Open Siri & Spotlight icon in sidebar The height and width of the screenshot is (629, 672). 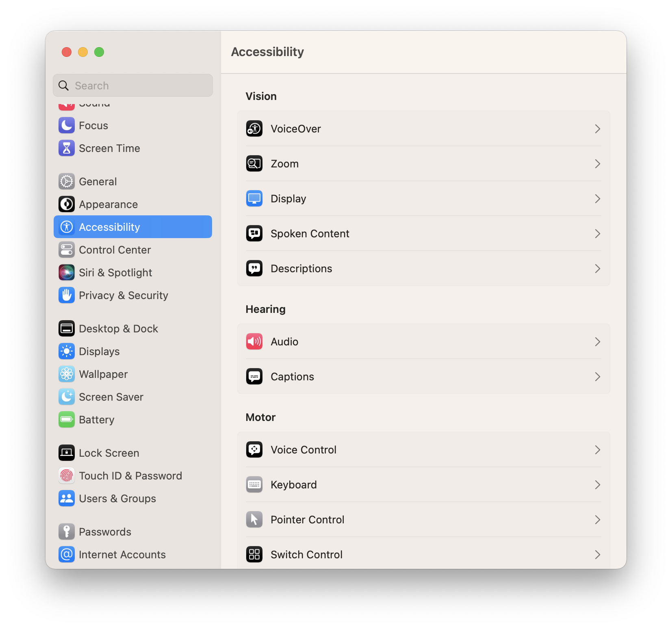(x=67, y=273)
